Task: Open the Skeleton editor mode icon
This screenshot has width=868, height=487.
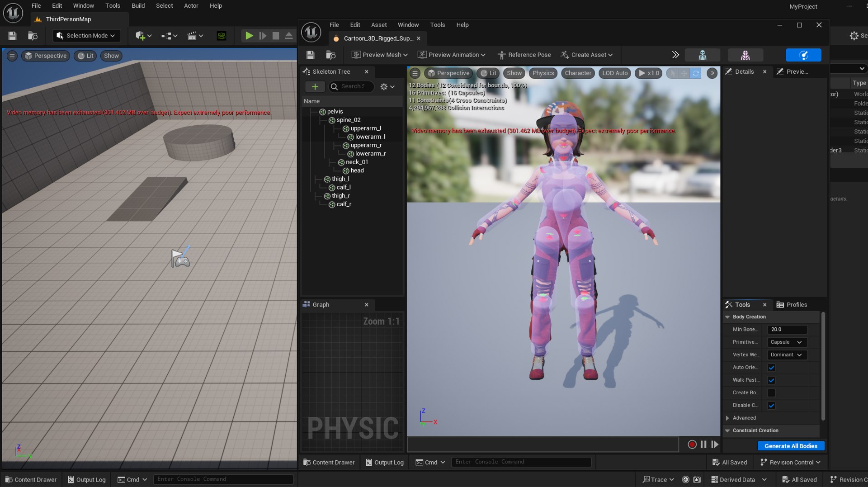Action: (702, 55)
